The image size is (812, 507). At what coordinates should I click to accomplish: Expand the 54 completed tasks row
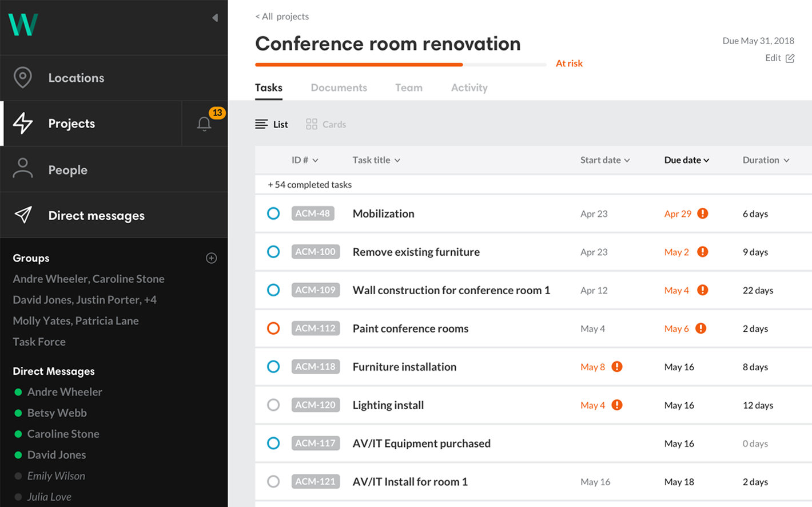coord(309,185)
